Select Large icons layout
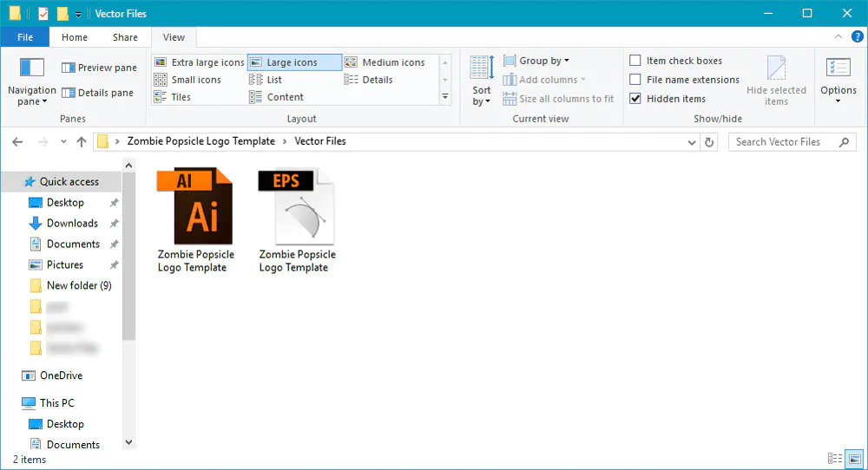The width and height of the screenshot is (868, 470). pyautogui.click(x=294, y=62)
